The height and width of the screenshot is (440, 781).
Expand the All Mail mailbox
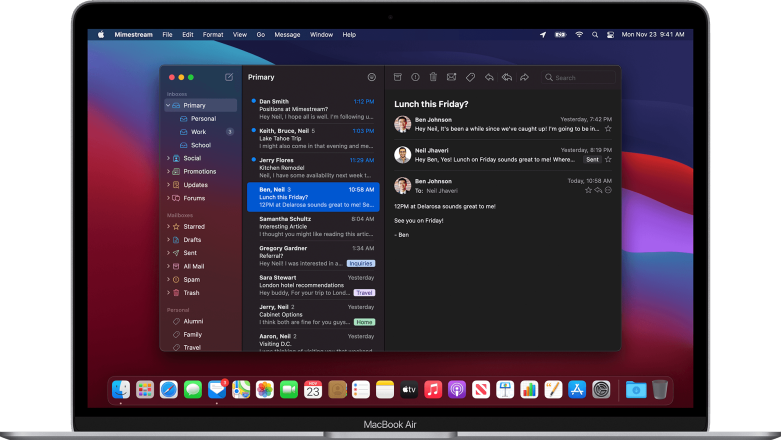[x=168, y=267]
